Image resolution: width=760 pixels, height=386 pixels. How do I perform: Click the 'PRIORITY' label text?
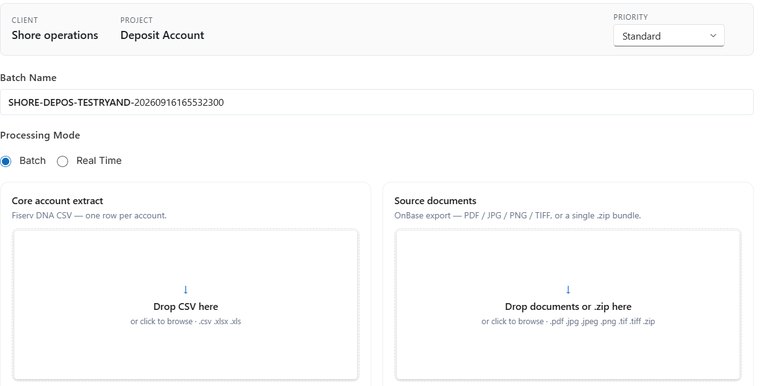[x=631, y=17]
